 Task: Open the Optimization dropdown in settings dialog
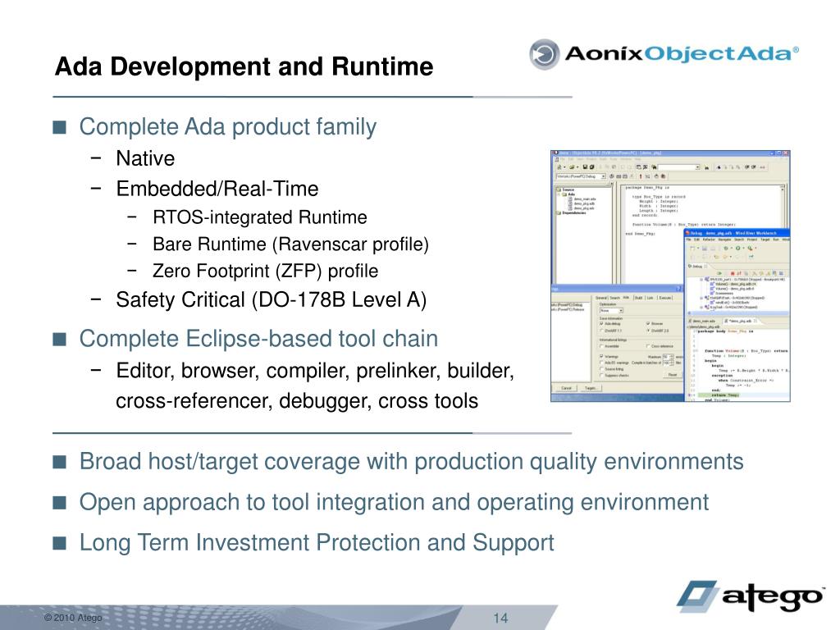tap(611, 311)
